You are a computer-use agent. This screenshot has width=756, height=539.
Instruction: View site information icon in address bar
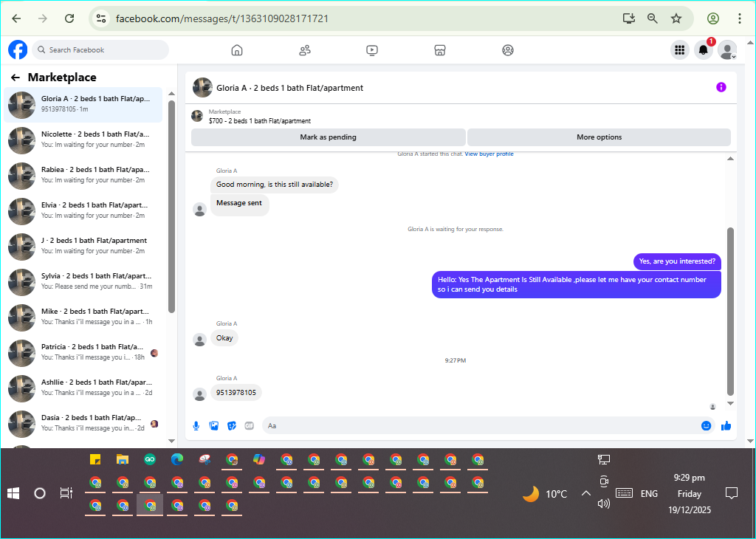pos(100,18)
